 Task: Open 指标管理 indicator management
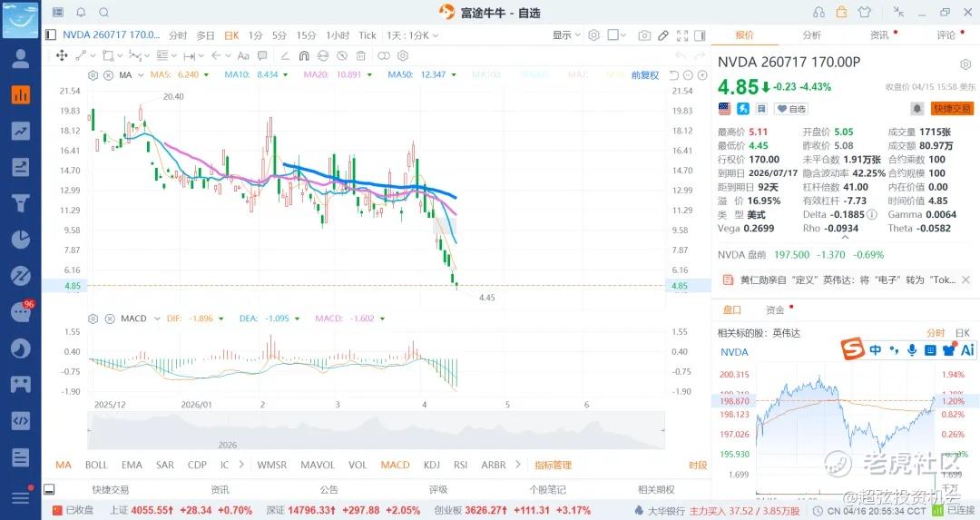tap(554, 465)
